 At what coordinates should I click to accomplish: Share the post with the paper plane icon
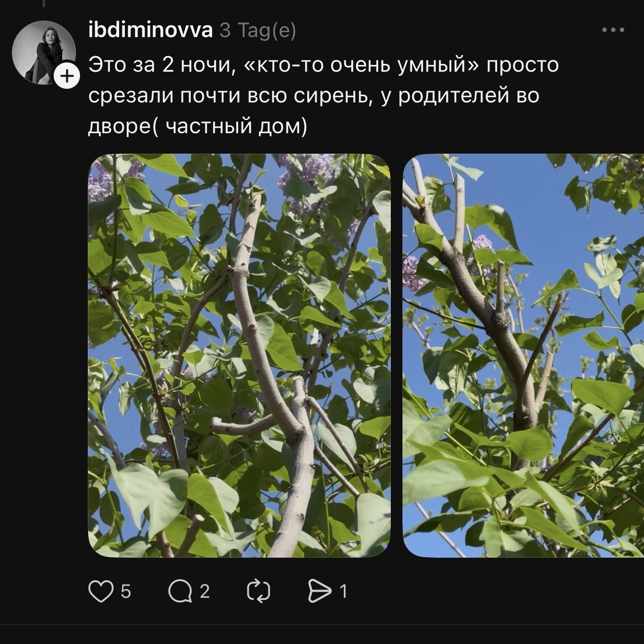pyautogui.click(x=319, y=591)
